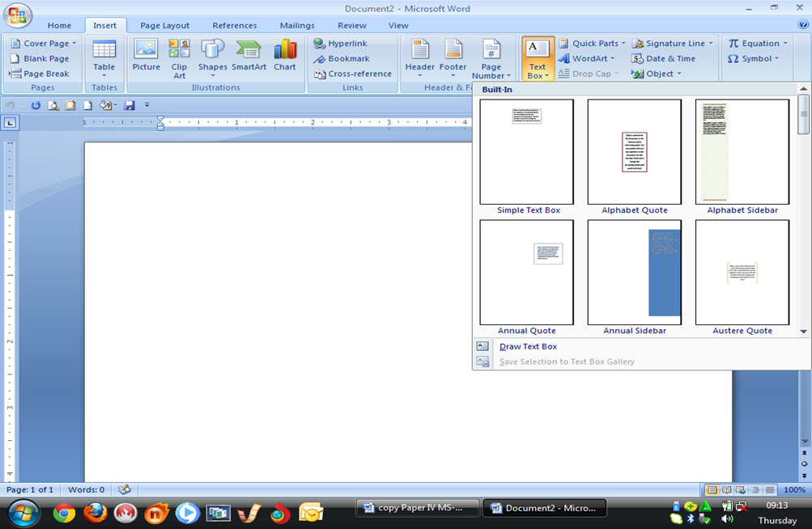
Task: Click the proofing errors icon in status bar
Action: click(x=125, y=489)
